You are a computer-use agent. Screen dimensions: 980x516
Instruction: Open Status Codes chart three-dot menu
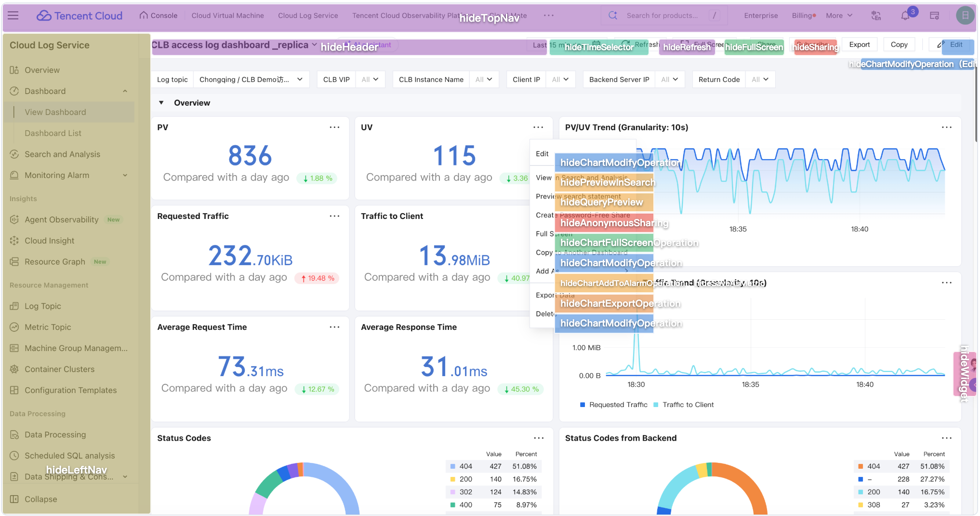click(x=539, y=438)
